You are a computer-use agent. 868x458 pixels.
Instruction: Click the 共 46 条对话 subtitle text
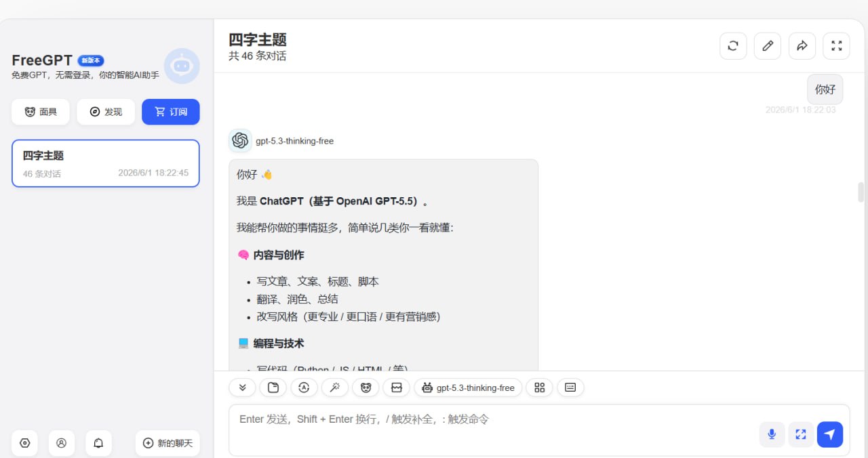click(258, 56)
